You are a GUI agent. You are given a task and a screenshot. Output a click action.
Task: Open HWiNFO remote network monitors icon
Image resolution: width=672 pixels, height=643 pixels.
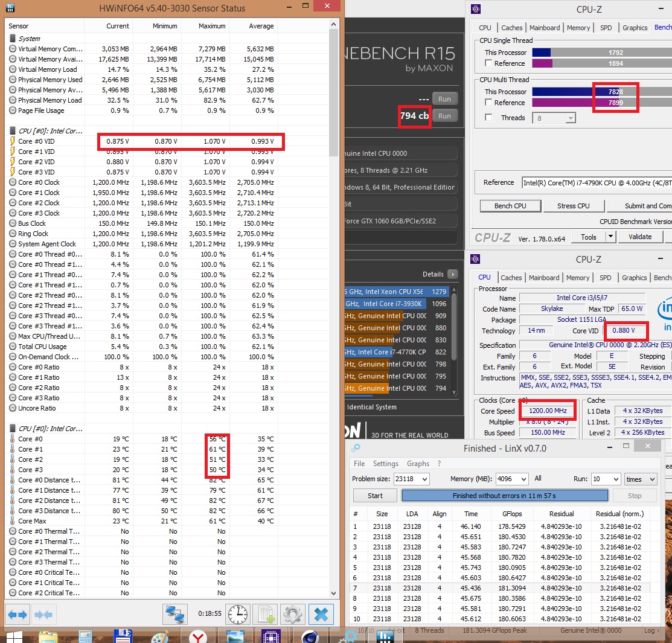click(x=175, y=615)
